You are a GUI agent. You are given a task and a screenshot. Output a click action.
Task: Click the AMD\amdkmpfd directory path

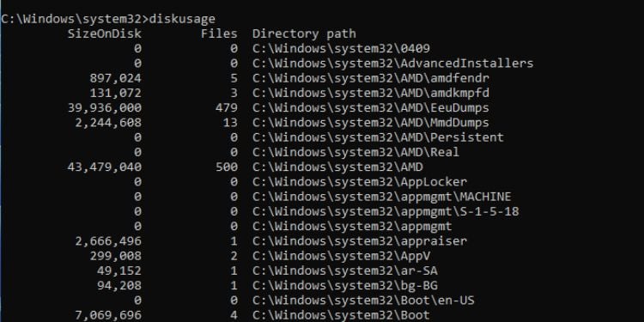pos(370,93)
